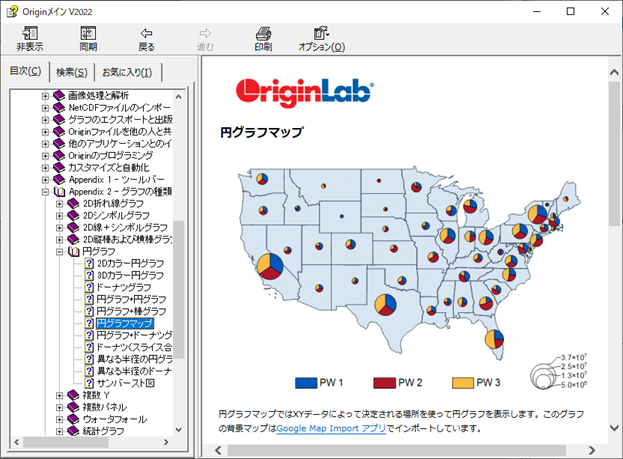The height and width of the screenshot is (459, 623).
Task: Open the オプション(O) options icon
Action: point(321,33)
